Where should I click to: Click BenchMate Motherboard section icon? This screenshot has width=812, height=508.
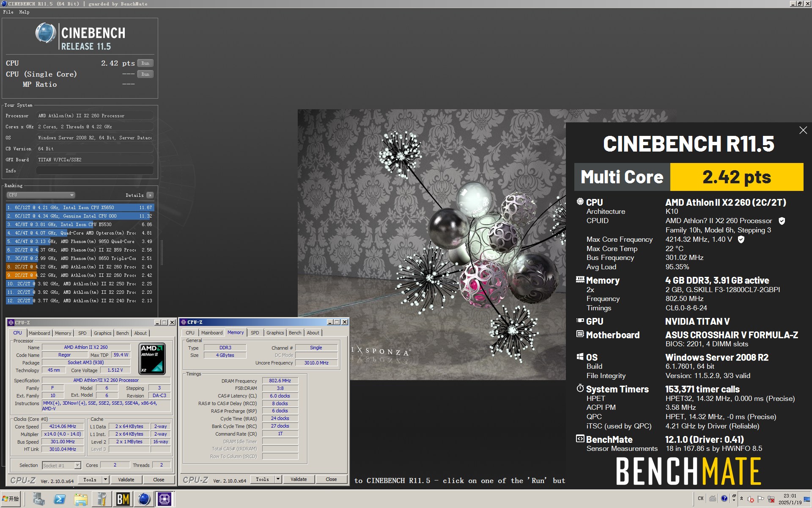click(x=580, y=334)
